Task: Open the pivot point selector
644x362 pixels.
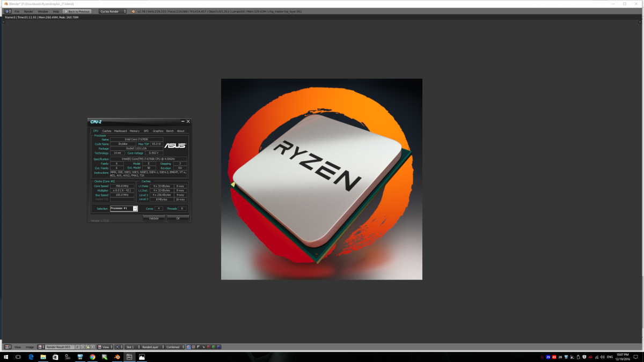Action: [118, 347]
